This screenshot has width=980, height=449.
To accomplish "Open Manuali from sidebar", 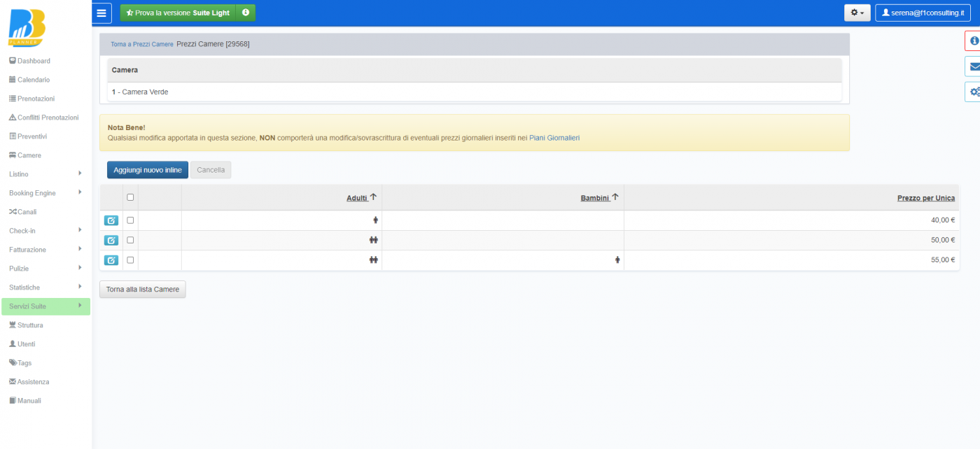I will tap(25, 401).
